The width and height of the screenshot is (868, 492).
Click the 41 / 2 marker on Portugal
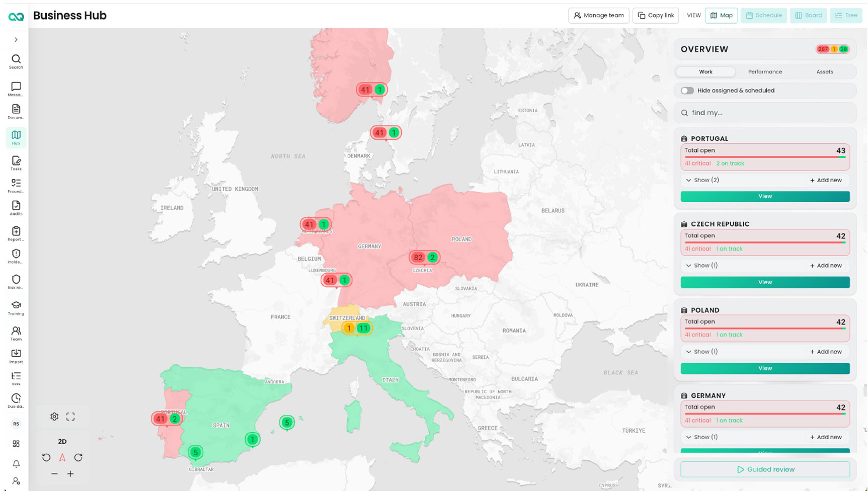pyautogui.click(x=167, y=419)
